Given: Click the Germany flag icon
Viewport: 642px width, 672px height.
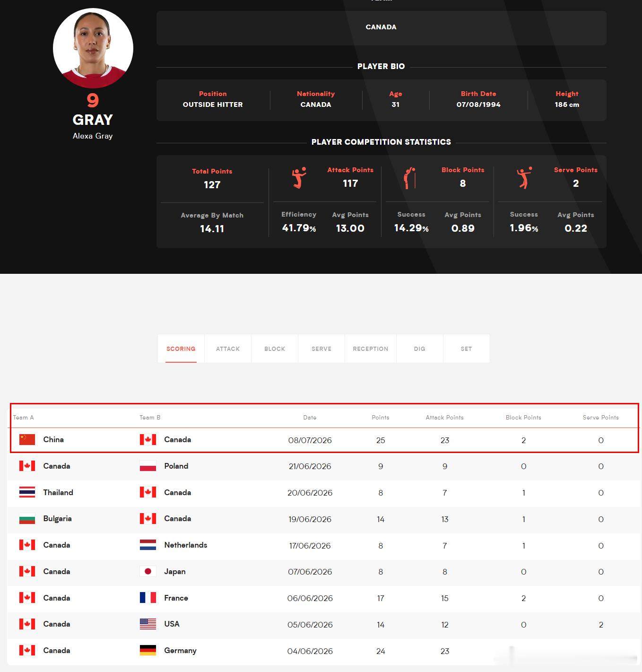Looking at the screenshot, I should point(148,650).
